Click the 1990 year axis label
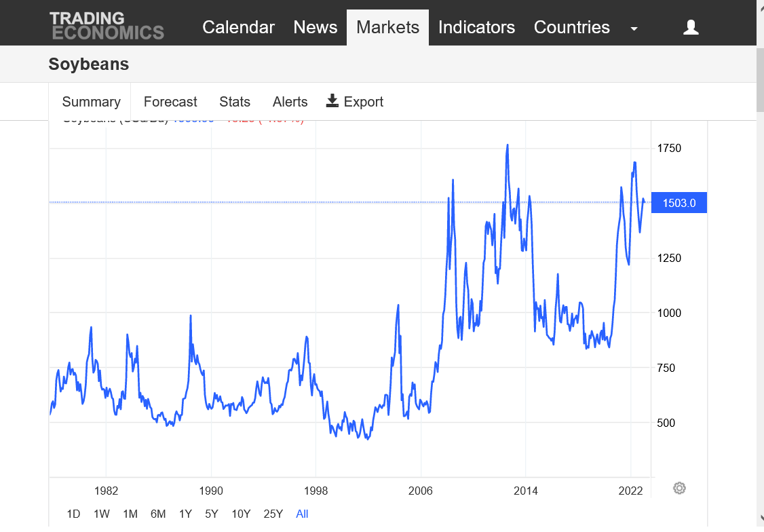The image size is (764, 532). (211, 491)
